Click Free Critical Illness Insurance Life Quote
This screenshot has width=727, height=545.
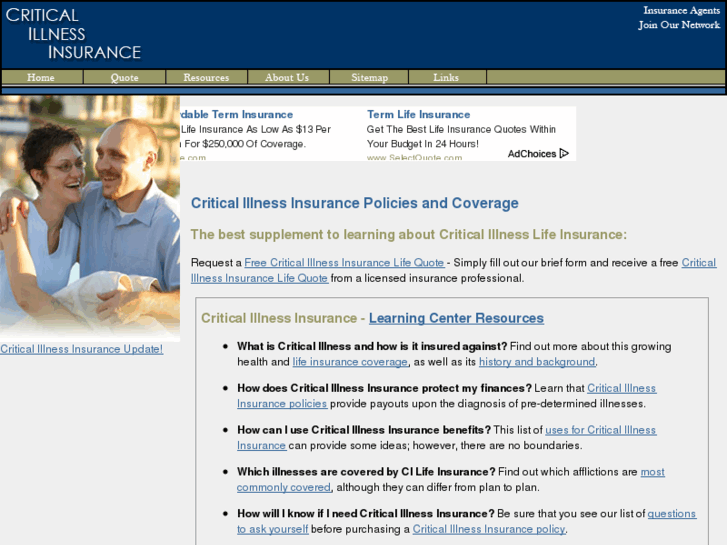(344, 263)
